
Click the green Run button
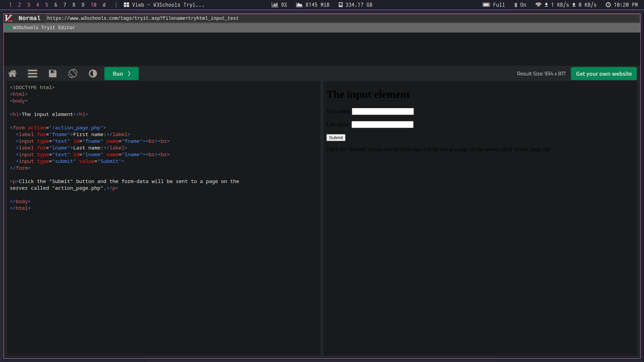click(121, 74)
